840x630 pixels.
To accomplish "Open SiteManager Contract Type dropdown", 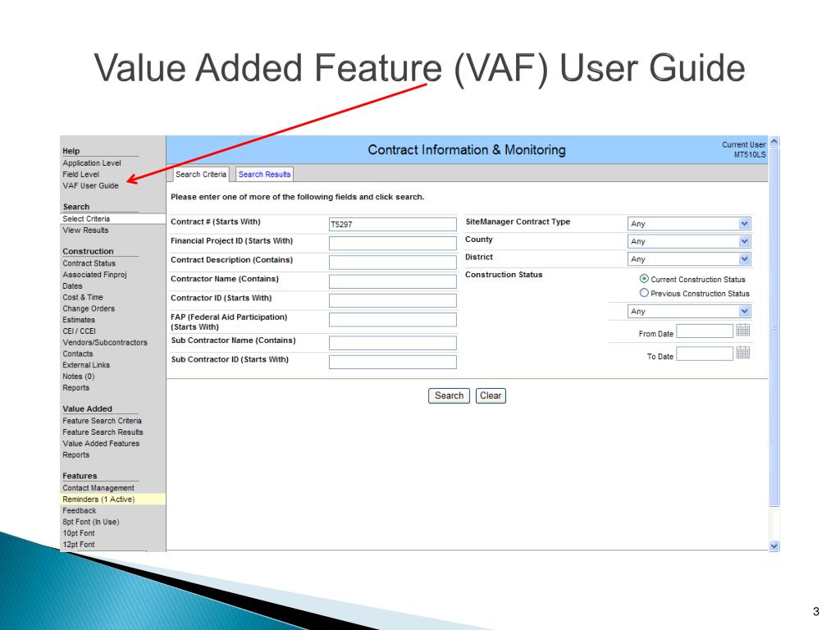I will click(689, 223).
